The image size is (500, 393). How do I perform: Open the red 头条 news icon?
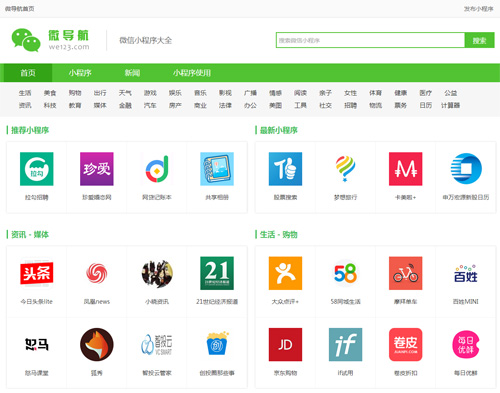37,273
